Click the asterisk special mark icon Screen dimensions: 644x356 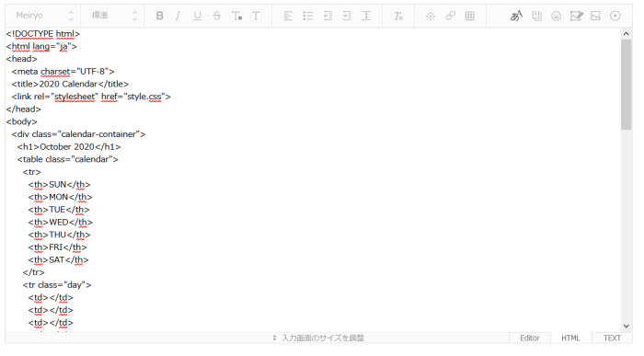(x=430, y=16)
